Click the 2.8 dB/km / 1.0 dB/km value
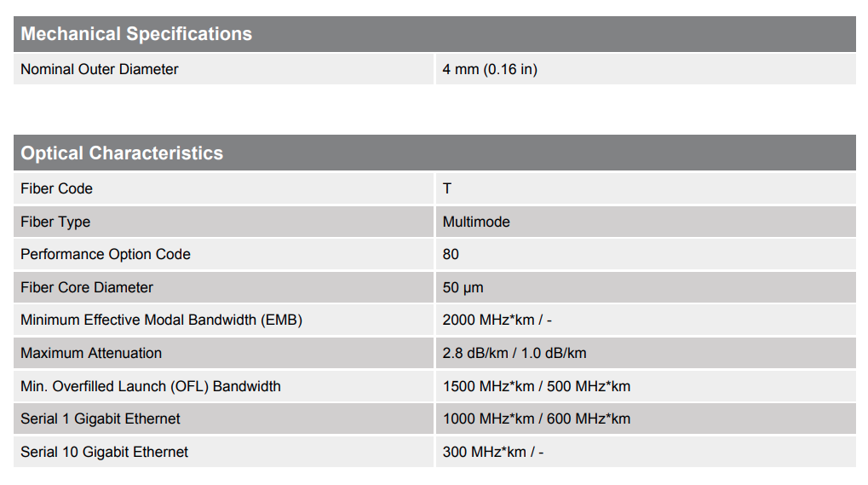Screen dimensions: 868x485 tap(514, 353)
